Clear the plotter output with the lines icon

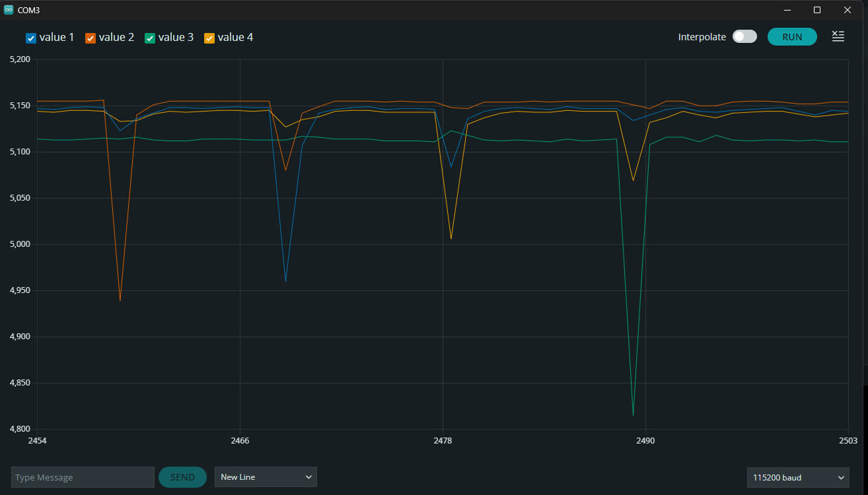pyautogui.click(x=838, y=36)
